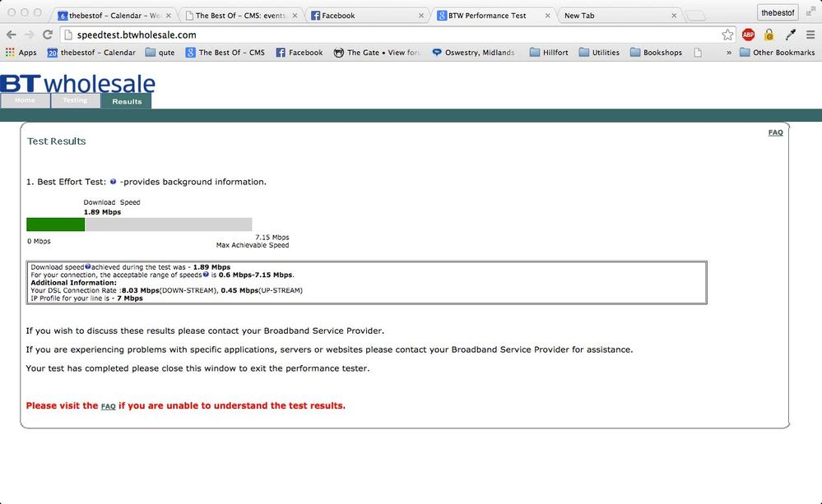Open the Chrome hamburger menu
822x504 pixels.
[x=810, y=35]
